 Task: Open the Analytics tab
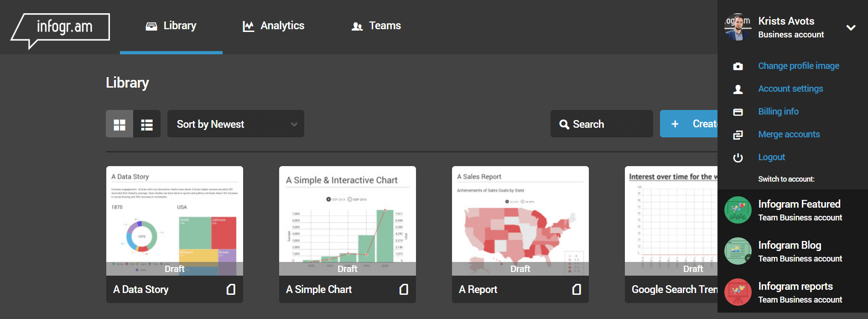(273, 26)
